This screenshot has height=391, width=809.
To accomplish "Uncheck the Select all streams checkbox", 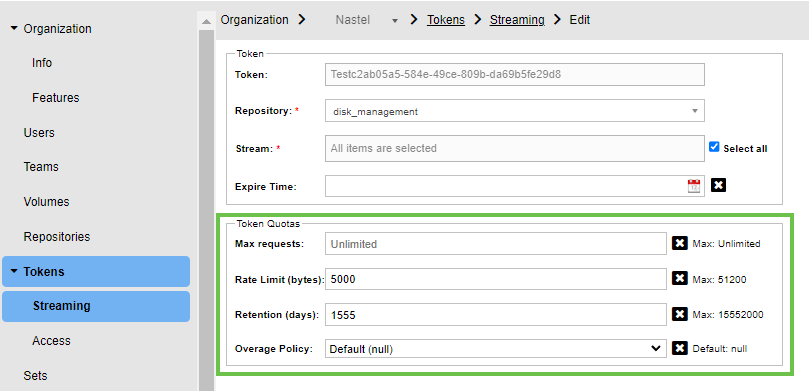I will (x=714, y=147).
